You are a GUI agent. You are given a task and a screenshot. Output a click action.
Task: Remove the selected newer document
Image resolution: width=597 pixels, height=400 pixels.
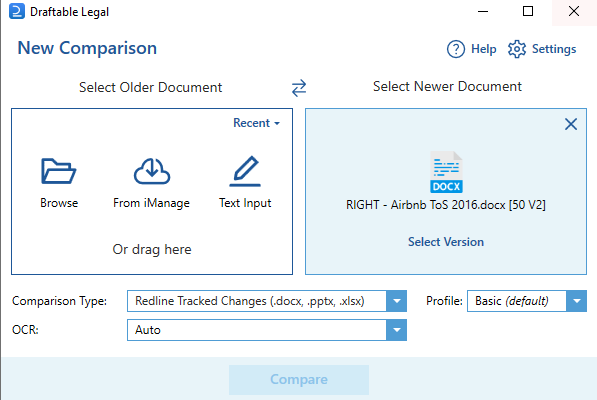(x=571, y=124)
